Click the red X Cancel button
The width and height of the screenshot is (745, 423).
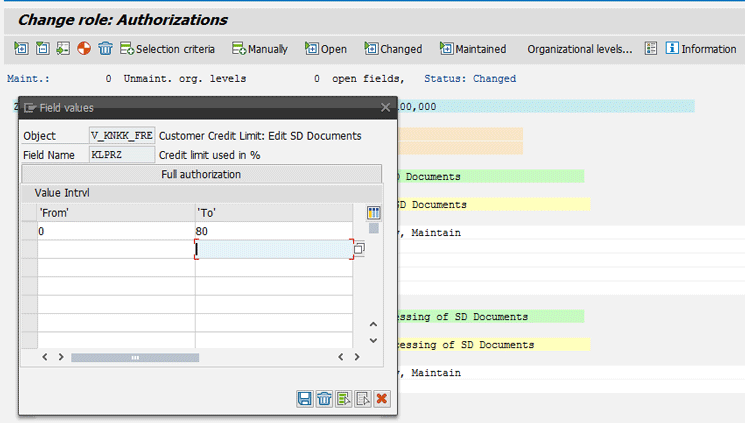point(382,398)
